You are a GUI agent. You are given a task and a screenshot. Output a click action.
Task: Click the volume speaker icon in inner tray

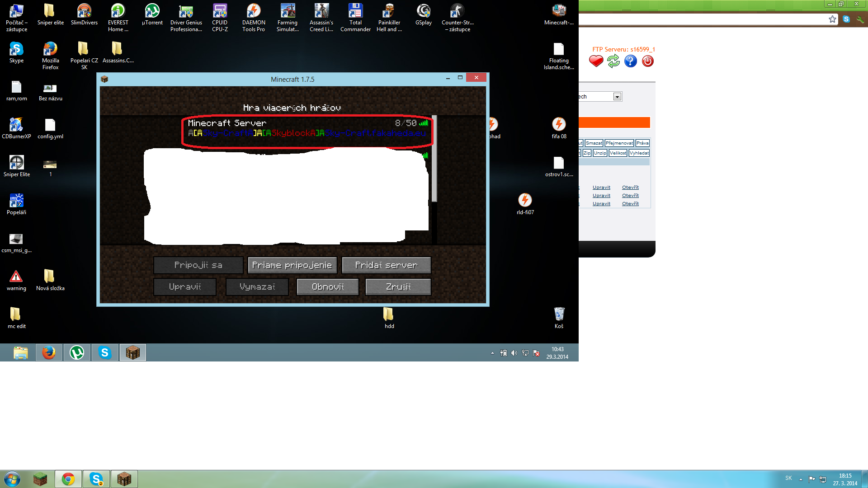pyautogui.click(x=514, y=353)
